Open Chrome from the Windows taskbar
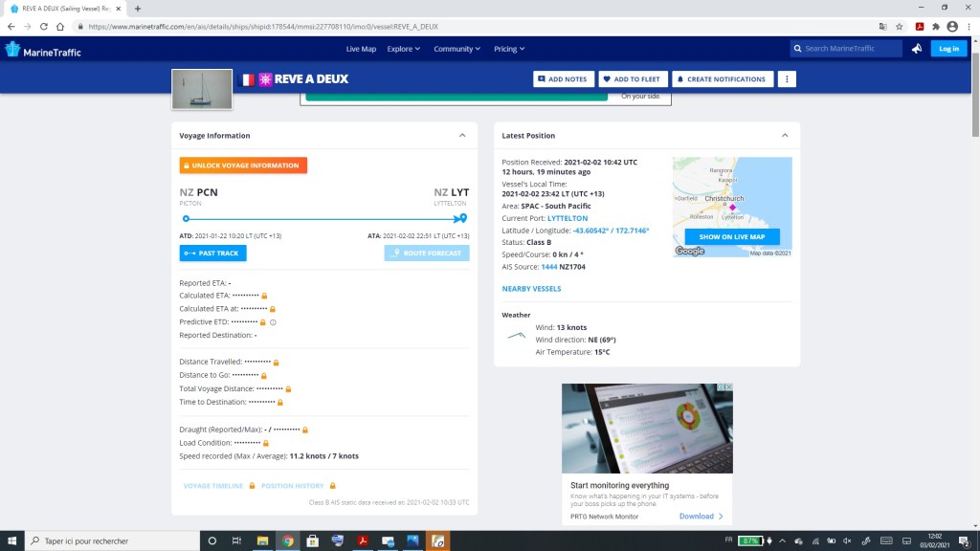The height and width of the screenshot is (551, 980). pyautogui.click(x=287, y=541)
